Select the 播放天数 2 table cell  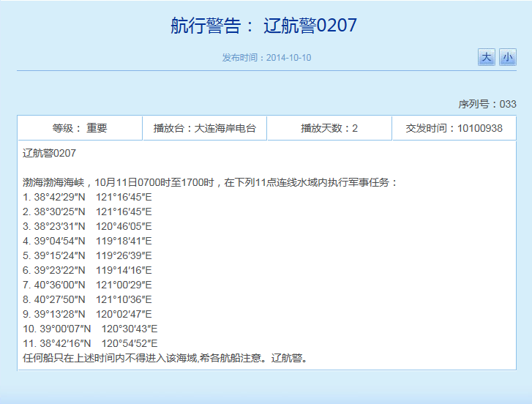(329, 128)
